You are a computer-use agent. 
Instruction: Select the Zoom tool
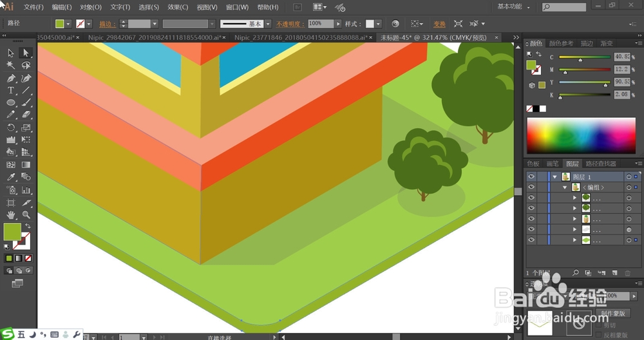[x=26, y=215]
